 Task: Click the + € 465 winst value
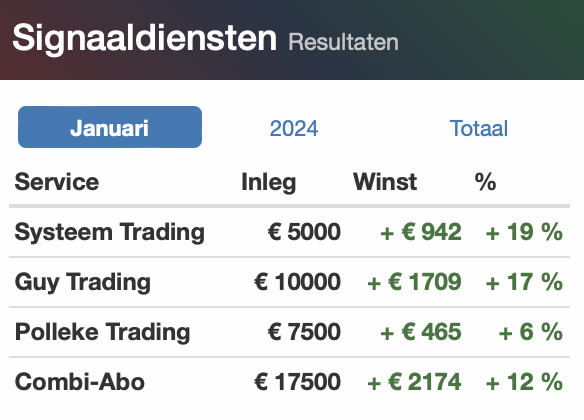click(421, 332)
